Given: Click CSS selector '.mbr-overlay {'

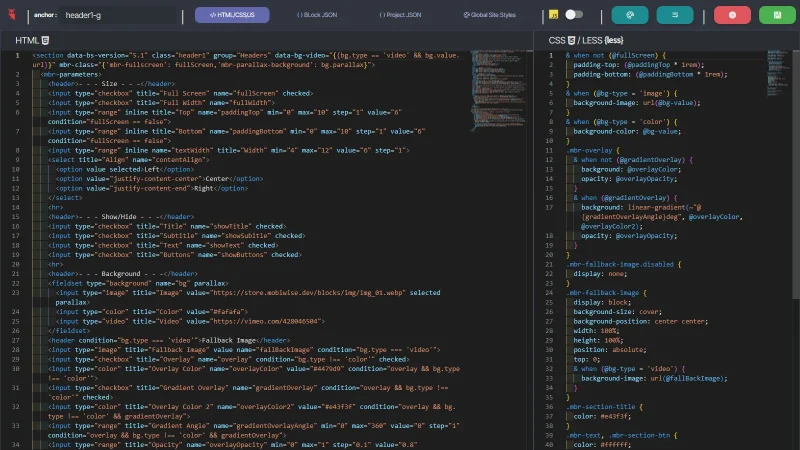Looking at the screenshot, I should 592,151.
